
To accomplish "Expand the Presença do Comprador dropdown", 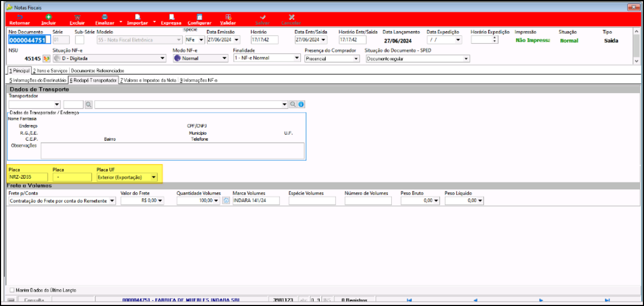I will [x=356, y=59].
